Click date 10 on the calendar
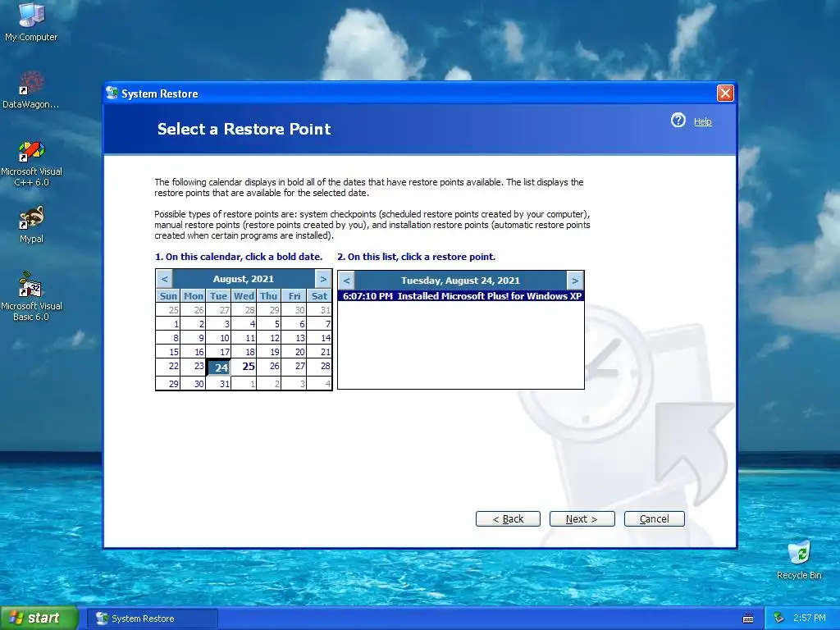This screenshot has height=630, width=840. click(x=218, y=337)
